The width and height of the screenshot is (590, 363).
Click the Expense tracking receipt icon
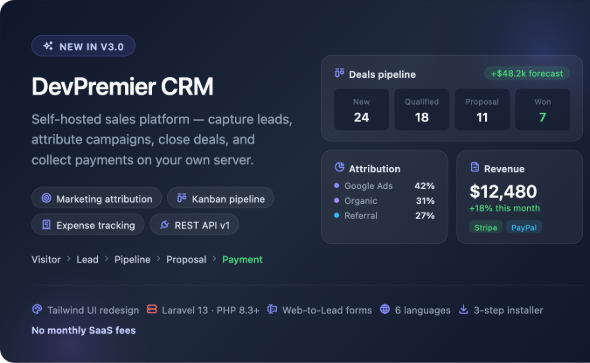46,225
